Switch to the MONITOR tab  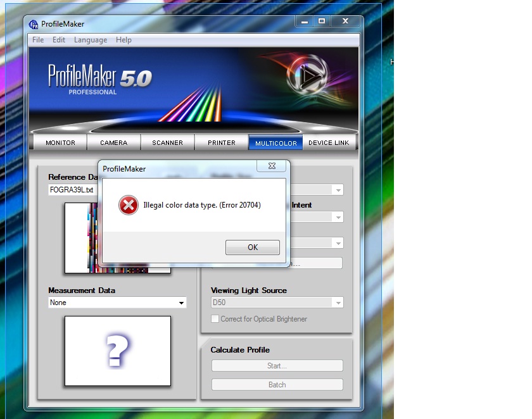pos(60,142)
